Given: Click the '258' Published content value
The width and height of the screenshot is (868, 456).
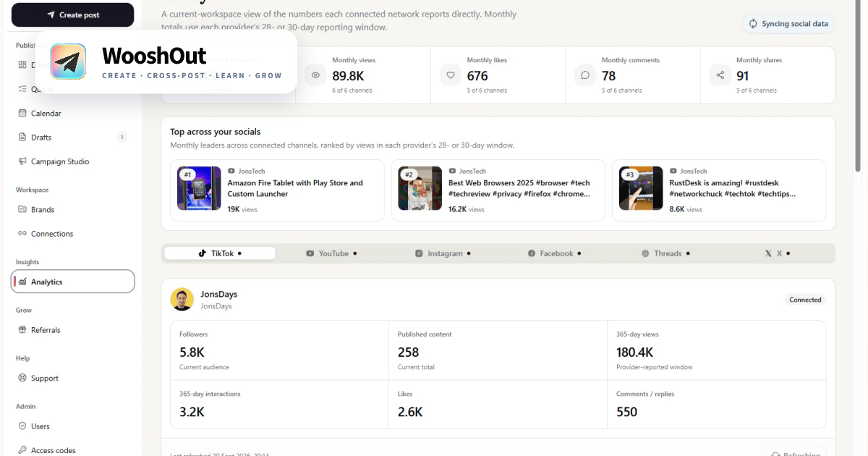Looking at the screenshot, I should [409, 352].
